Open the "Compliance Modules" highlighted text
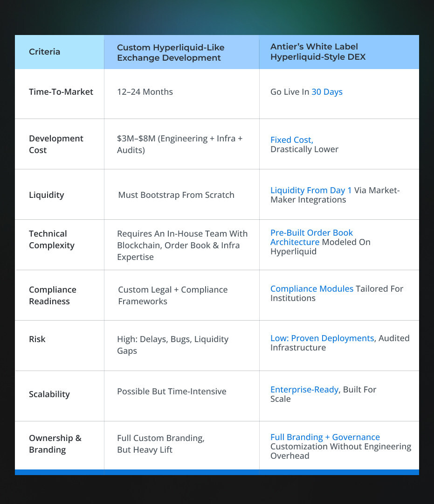The width and height of the screenshot is (434, 504). click(311, 289)
